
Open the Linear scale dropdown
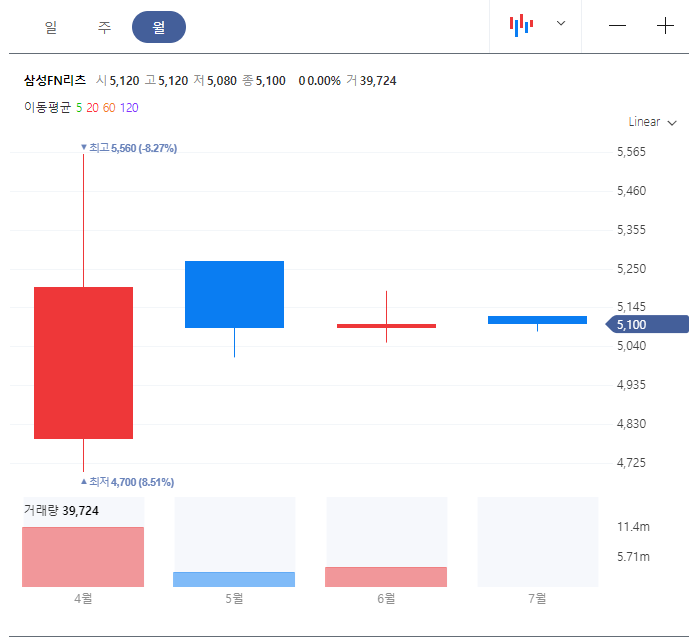coord(652,122)
